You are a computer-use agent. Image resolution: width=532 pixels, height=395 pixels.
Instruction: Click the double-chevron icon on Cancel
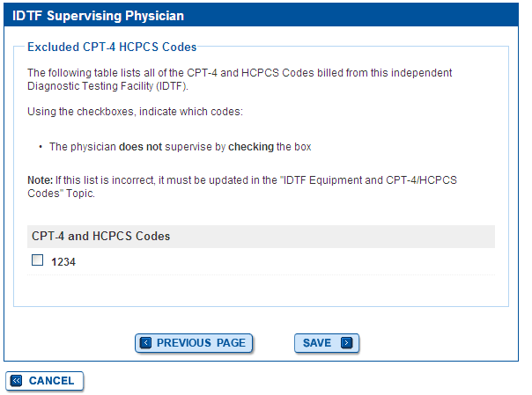click(x=17, y=381)
